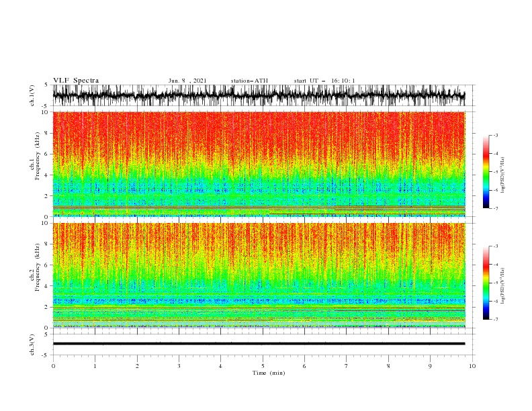Image resolution: width=532 pixels, height=411 pixels.
Task: Click the time axis tick '8'
Action: tap(388, 366)
